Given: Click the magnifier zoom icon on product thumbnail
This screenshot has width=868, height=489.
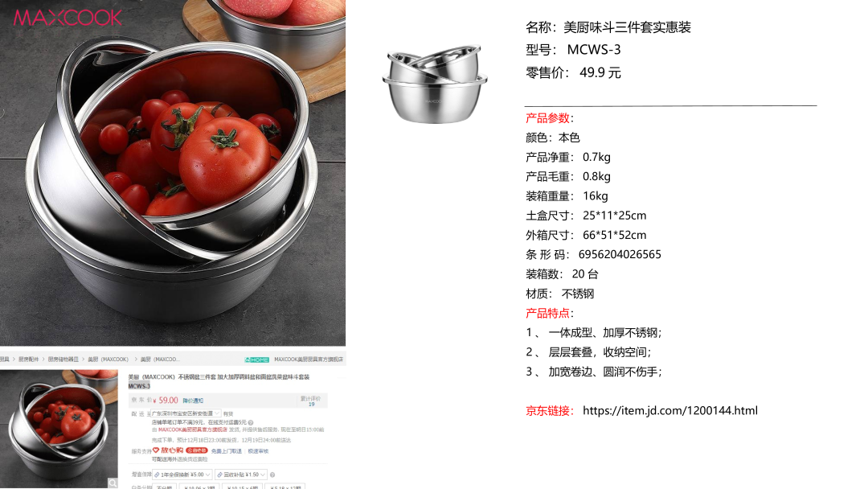Looking at the screenshot, I should [113, 483].
